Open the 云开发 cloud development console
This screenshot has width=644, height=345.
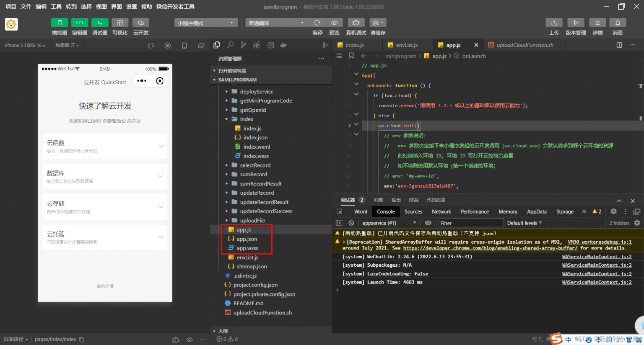(x=141, y=23)
